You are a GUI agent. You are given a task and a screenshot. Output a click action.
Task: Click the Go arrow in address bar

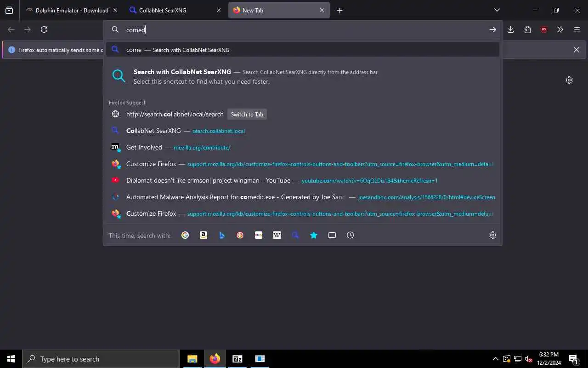pyautogui.click(x=492, y=29)
